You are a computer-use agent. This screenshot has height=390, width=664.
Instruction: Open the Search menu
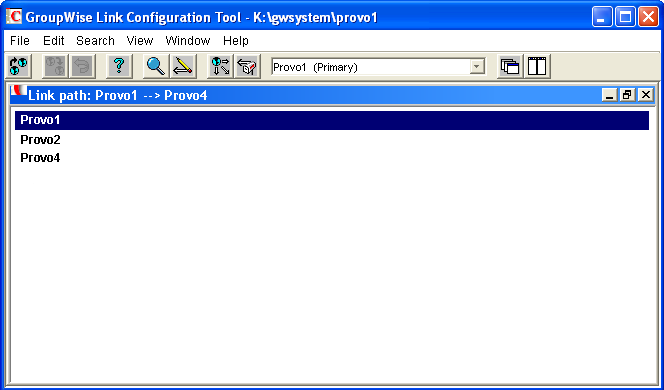point(95,41)
